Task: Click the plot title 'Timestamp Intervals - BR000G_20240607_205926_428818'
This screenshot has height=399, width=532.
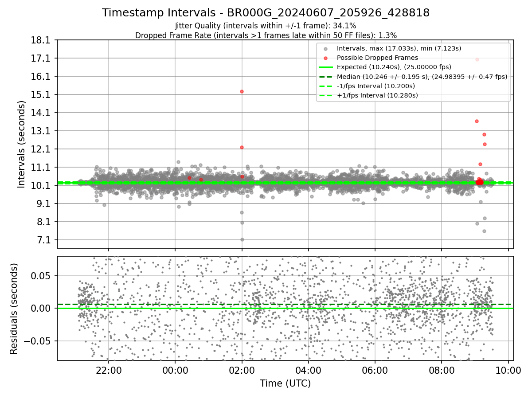Action: tap(266, 13)
